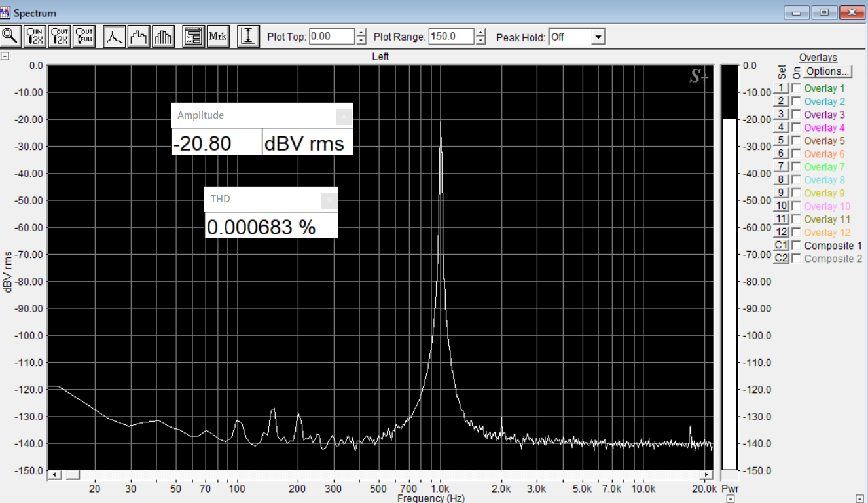Image resolution: width=868 pixels, height=503 pixels.
Task: Click the C2 composite set button
Action: click(x=781, y=259)
